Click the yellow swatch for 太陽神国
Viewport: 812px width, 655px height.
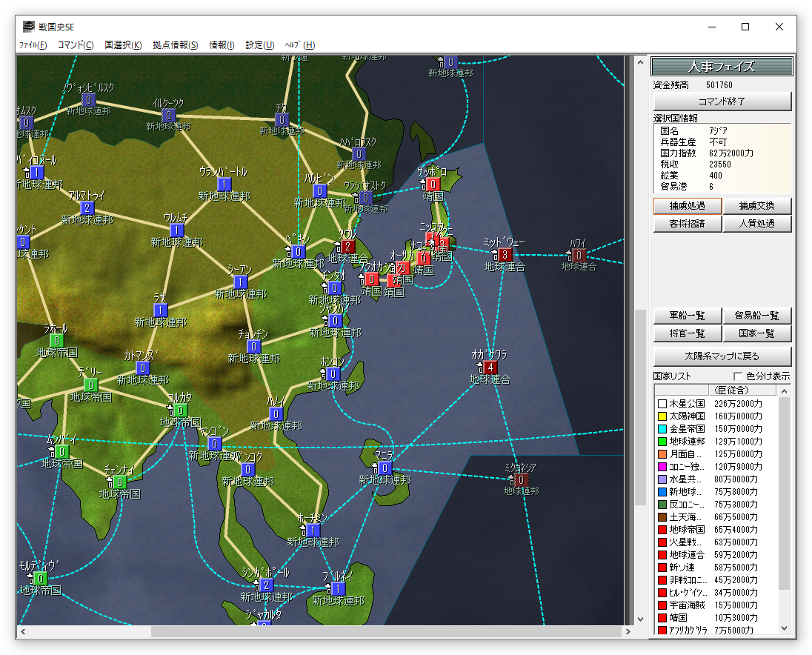[662, 416]
